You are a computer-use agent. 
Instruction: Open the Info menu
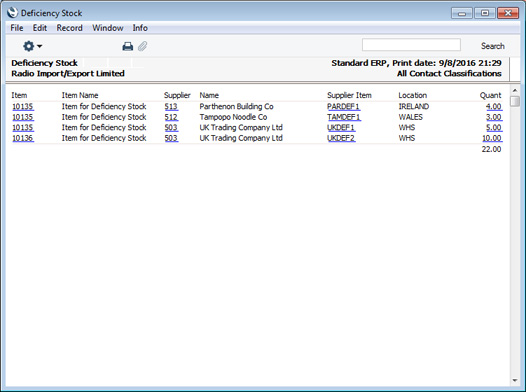140,28
